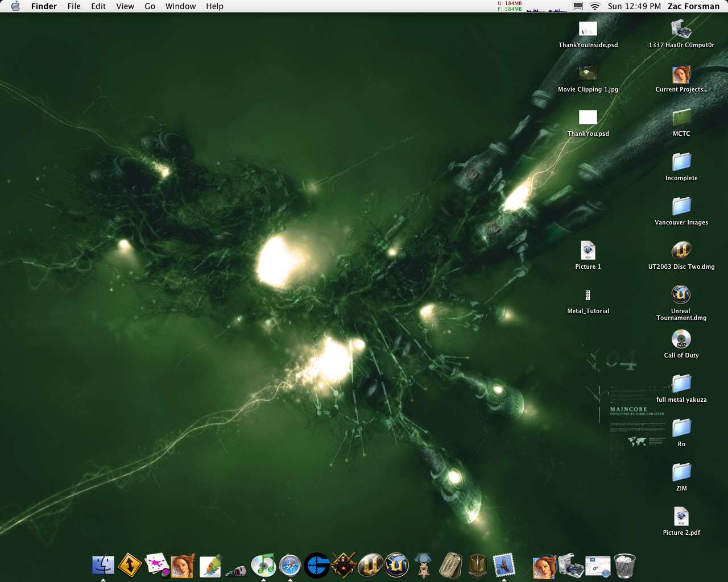The width and height of the screenshot is (728, 582).
Task: Launch the yellow diamond arrows sign app in dock
Action: [x=130, y=565]
